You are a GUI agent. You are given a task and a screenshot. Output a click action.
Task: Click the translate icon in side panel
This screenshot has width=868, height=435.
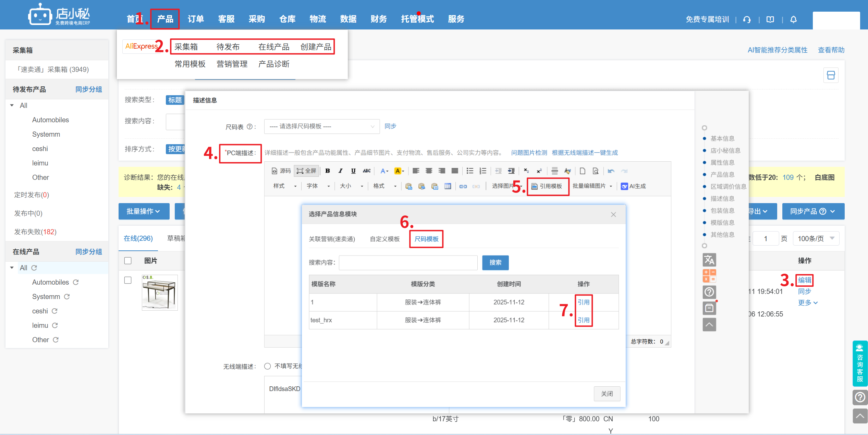pos(709,260)
